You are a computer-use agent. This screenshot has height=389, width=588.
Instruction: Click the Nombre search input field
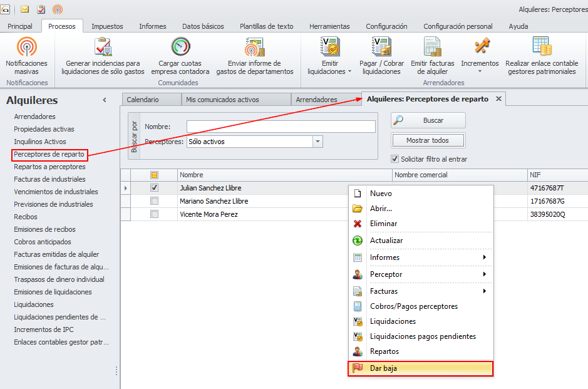click(281, 127)
